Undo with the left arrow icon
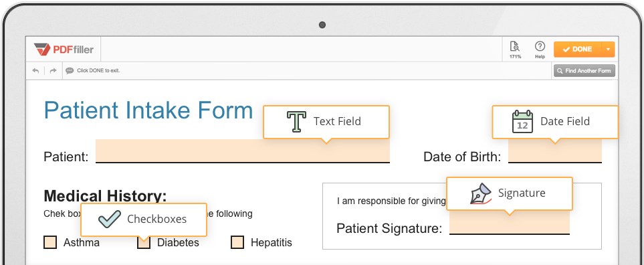 pyautogui.click(x=35, y=71)
